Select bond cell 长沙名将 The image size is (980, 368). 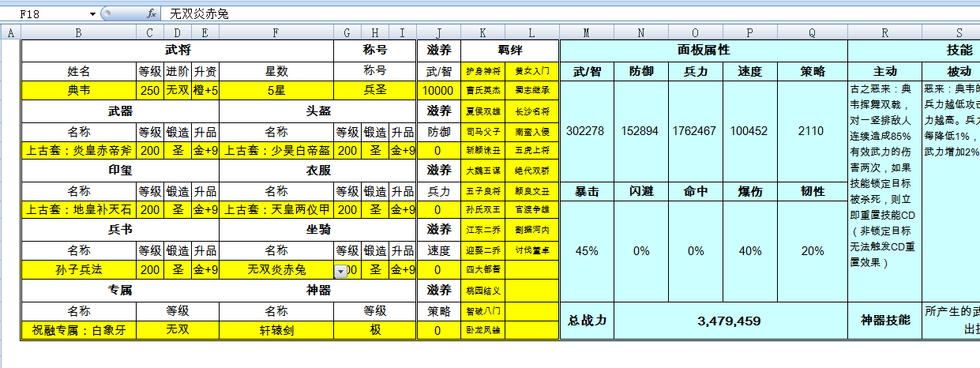pos(532,111)
